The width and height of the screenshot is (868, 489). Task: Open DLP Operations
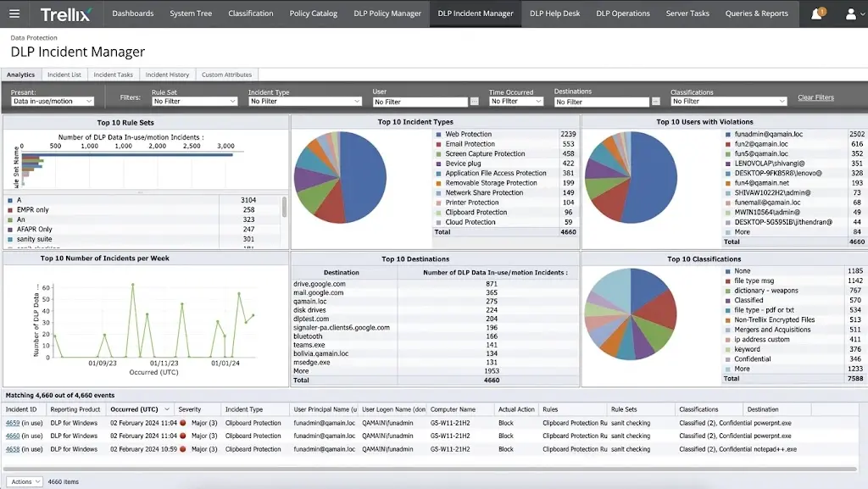click(x=623, y=14)
